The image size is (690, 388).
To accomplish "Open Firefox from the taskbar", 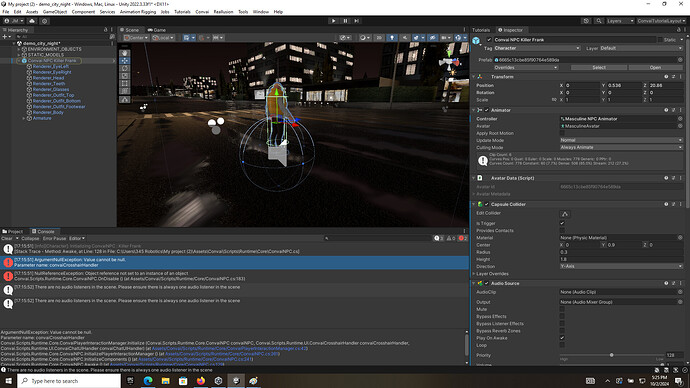I will 201,381.
